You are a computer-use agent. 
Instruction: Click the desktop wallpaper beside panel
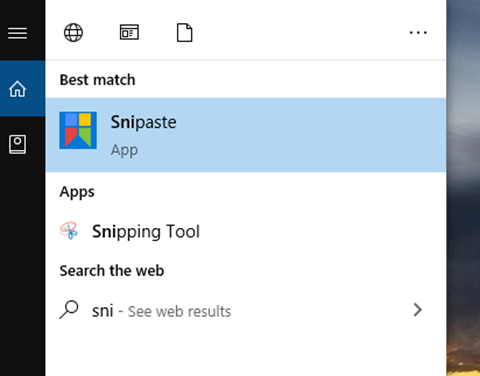463,188
